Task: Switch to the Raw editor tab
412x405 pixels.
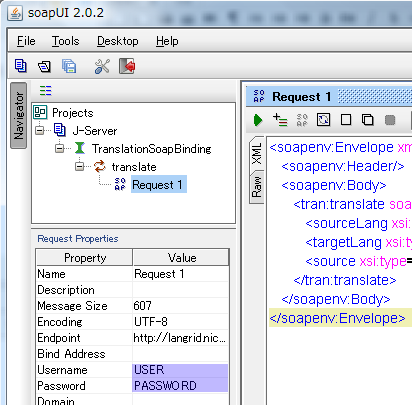Action: pos(257,187)
